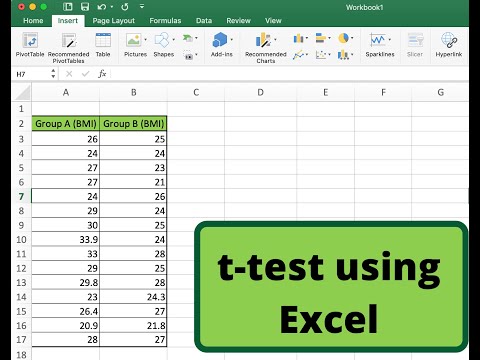The height and width of the screenshot is (360, 480).
Task: Cancel the formula entry with X
Action: [x=69, y=74]
